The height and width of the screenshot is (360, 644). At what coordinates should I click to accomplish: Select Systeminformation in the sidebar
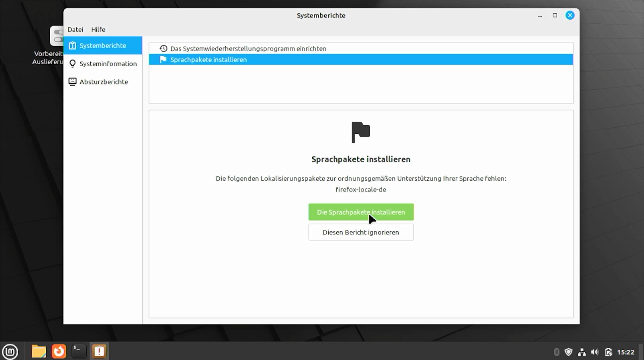[108, 64]
